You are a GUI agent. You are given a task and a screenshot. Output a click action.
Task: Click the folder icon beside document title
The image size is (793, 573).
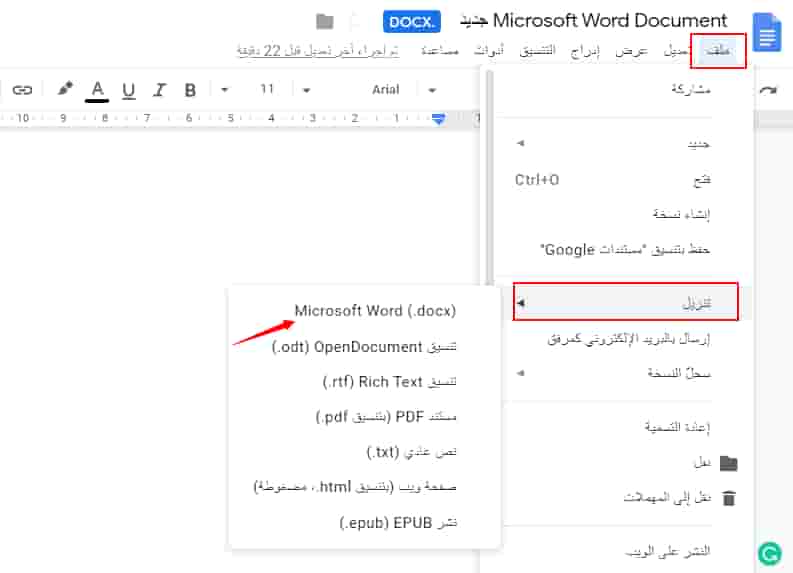point(325,21)
